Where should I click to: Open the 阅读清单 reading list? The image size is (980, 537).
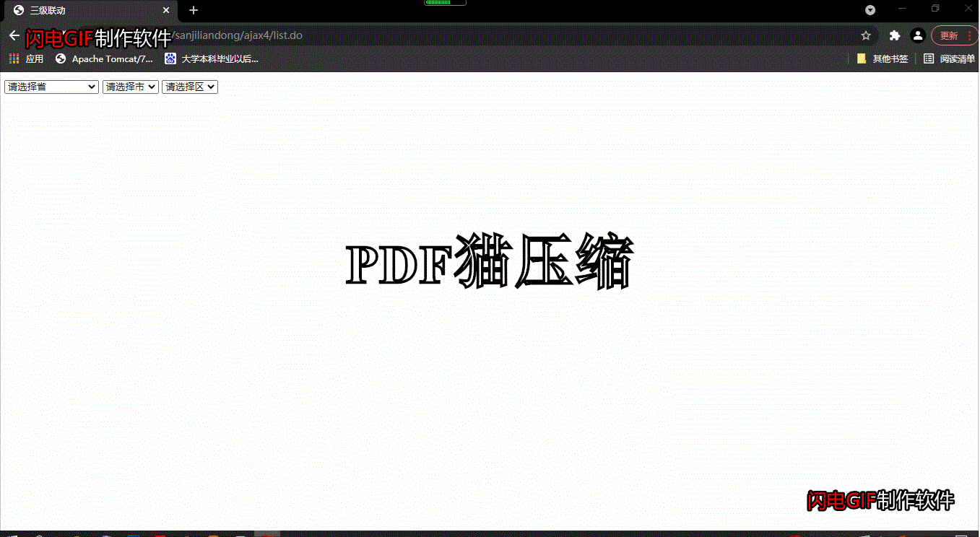950,59
